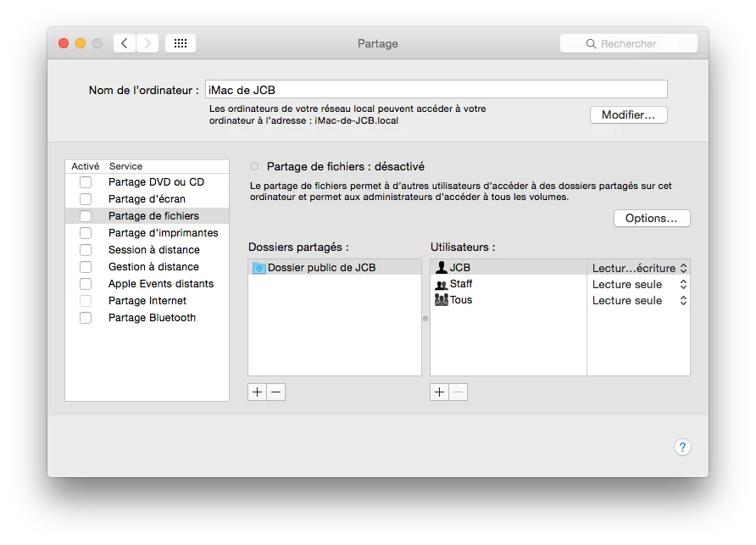
Task: Select Tous in Utilisateurs list
Action: pyautogui.click(x=509, y=300)
